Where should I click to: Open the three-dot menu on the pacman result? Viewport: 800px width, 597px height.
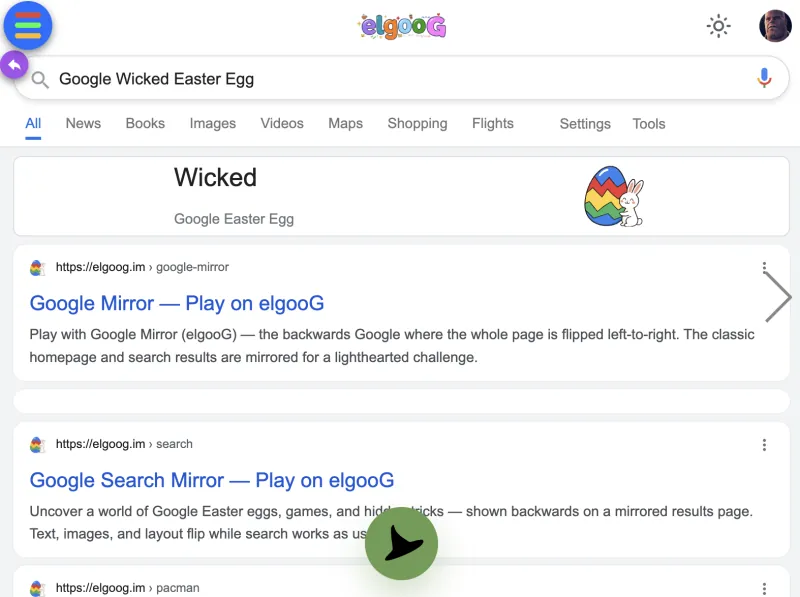(x=765, y=587)
